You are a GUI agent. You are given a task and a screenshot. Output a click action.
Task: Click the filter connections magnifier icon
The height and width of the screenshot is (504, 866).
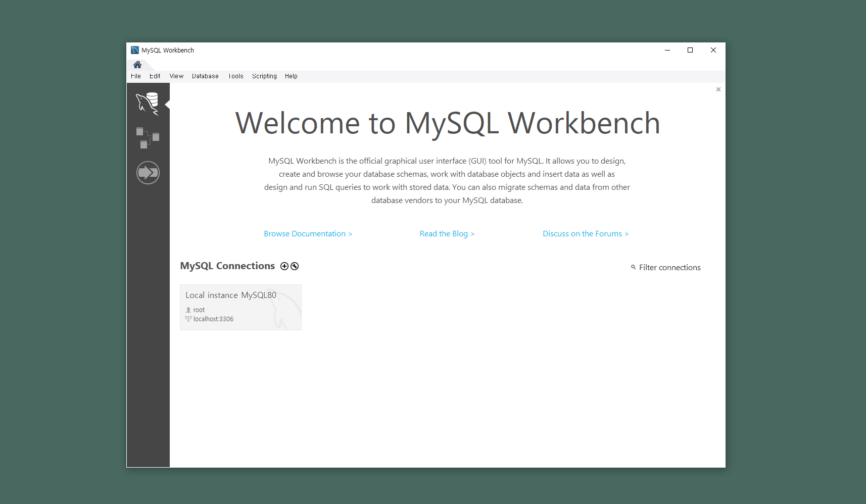point(633,267)
